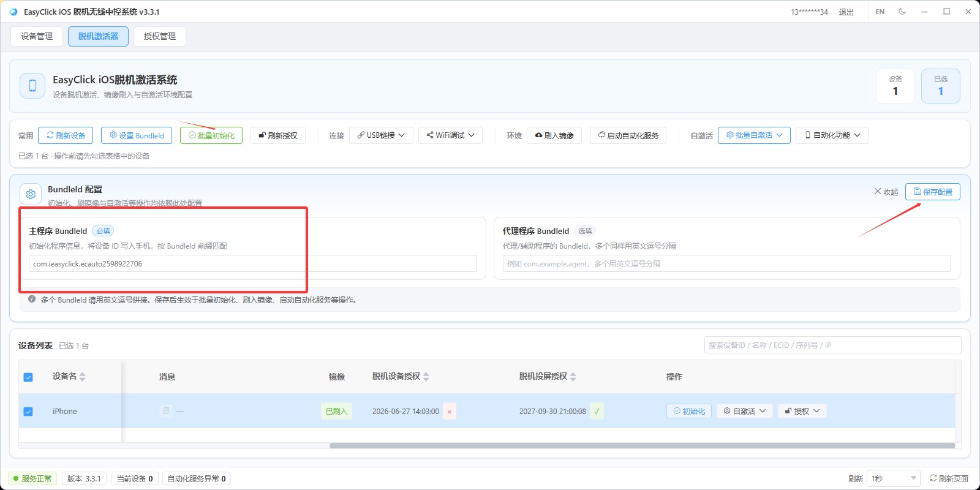Viewport: 980px width, 490px height.
Task: Switch language with EN button
Action: (880, 12)
